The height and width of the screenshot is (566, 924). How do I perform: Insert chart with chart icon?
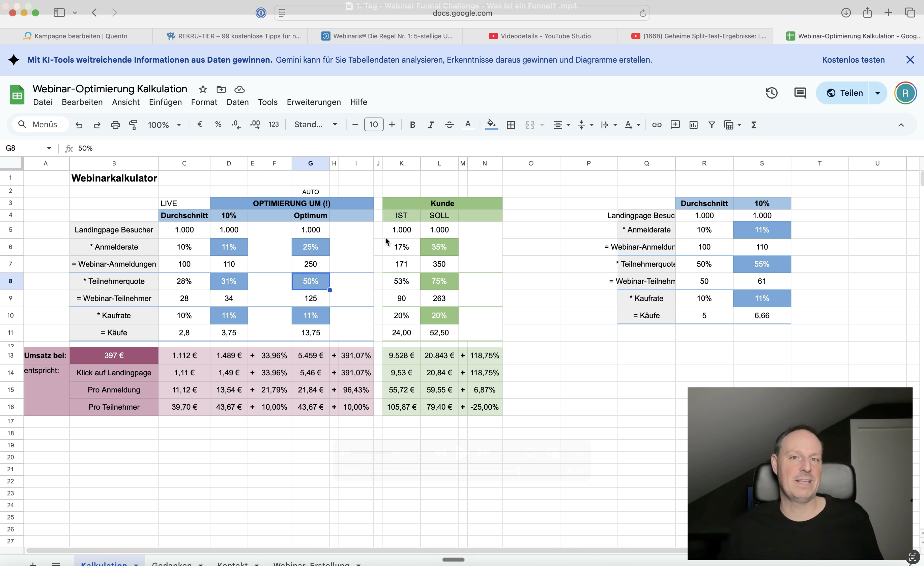(x=693, y=125)
